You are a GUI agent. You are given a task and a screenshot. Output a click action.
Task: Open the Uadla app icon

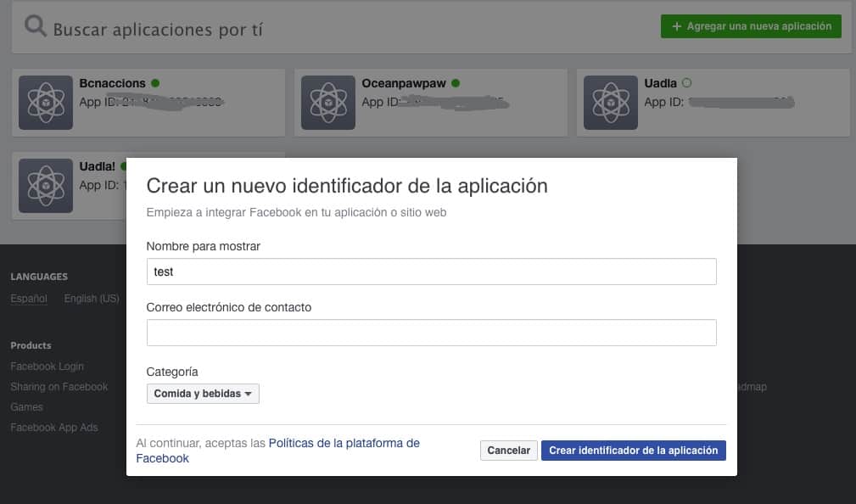[610, 103]
